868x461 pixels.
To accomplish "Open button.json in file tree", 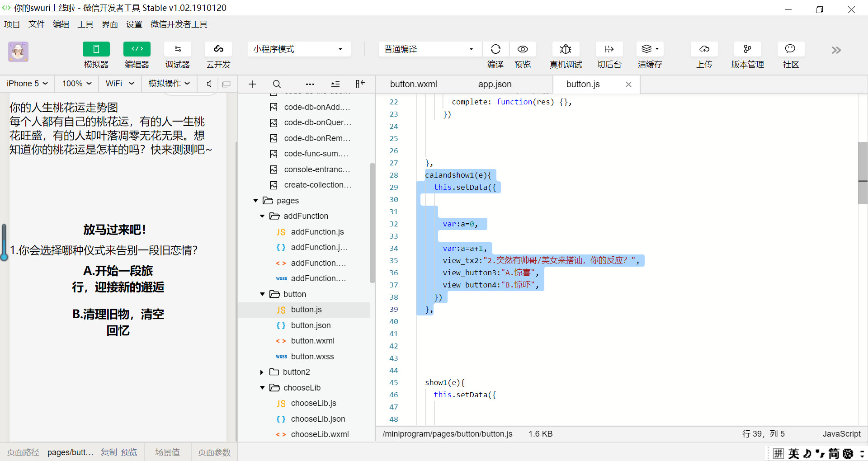I will click(311, 325).
